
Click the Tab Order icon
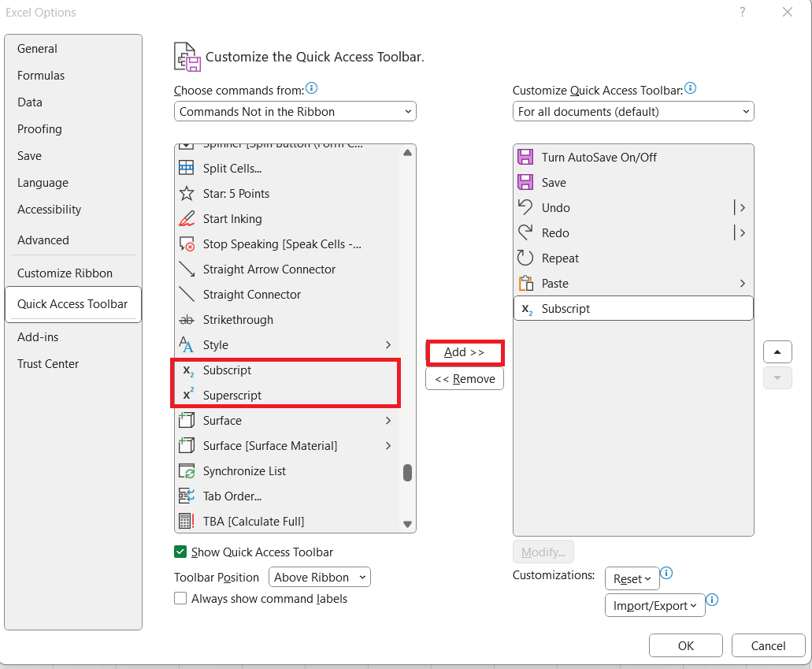pos(187,496)
